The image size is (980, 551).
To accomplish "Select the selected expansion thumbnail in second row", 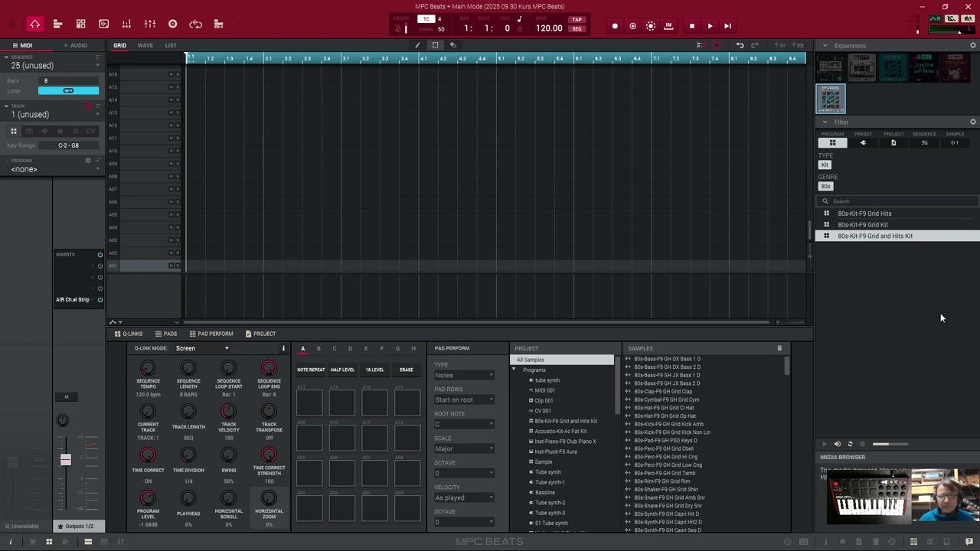I will tap(831, 99).
